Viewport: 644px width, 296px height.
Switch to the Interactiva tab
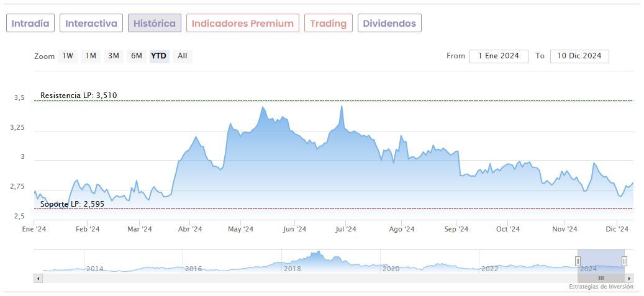(91, 24)
